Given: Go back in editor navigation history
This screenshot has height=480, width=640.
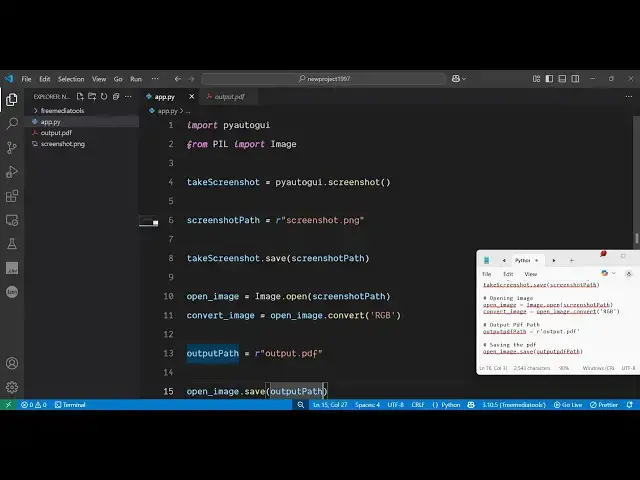Looking at the screenshot, I should [178, 79].
